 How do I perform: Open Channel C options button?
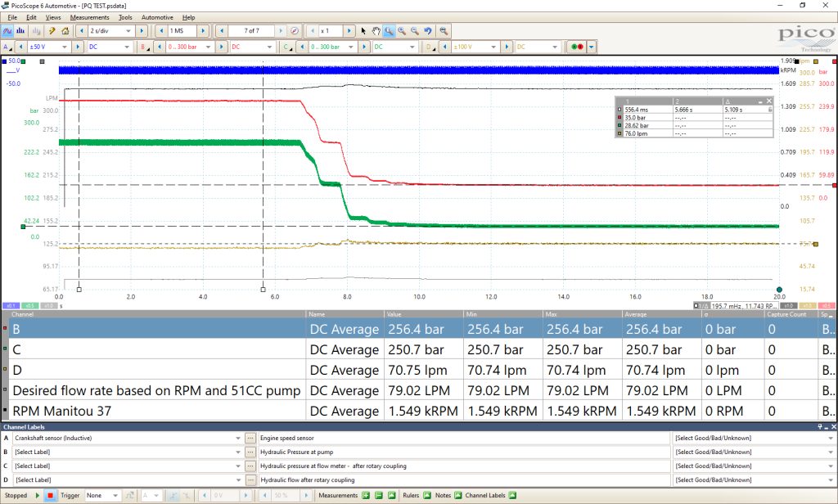(287, 47)
